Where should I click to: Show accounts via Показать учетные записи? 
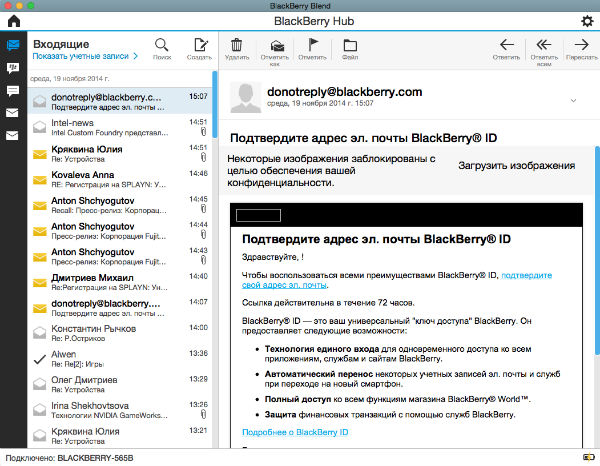[x=85, y=56]
